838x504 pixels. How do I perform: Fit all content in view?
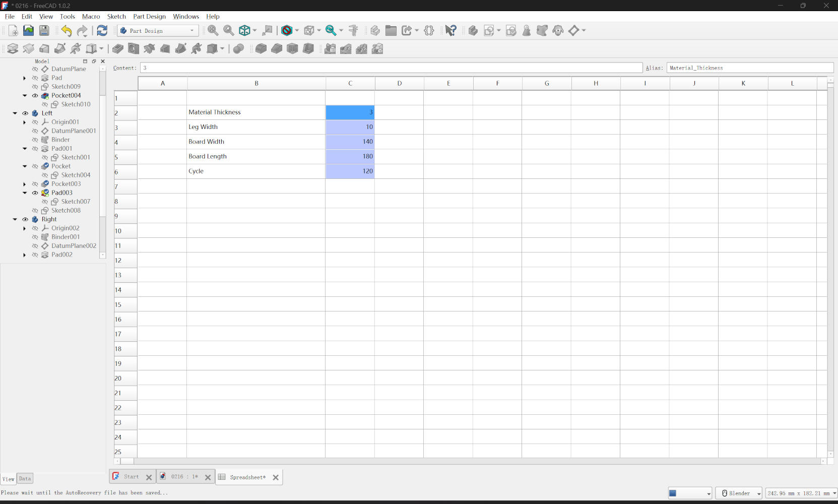213,31
